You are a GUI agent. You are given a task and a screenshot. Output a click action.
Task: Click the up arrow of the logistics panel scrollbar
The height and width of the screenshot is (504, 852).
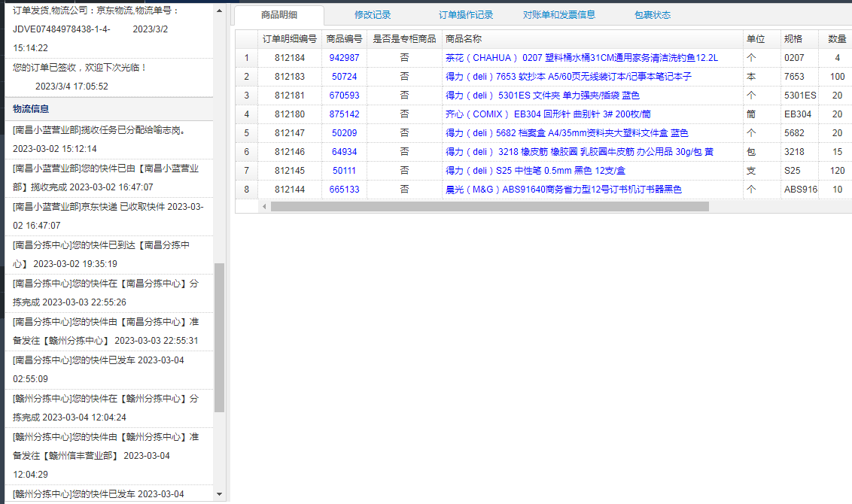[x=220, y=11]
